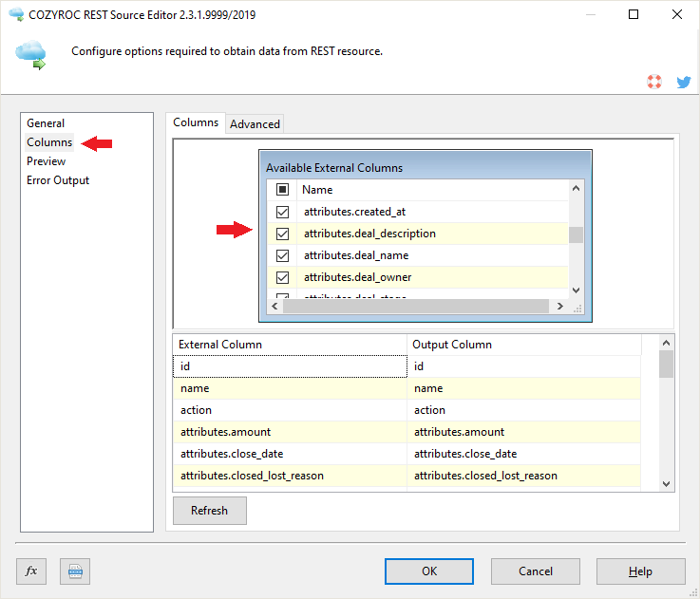Click up arrow of mapping grid scrollbar
The image size is (700, 599).
(x=666, y=343)
